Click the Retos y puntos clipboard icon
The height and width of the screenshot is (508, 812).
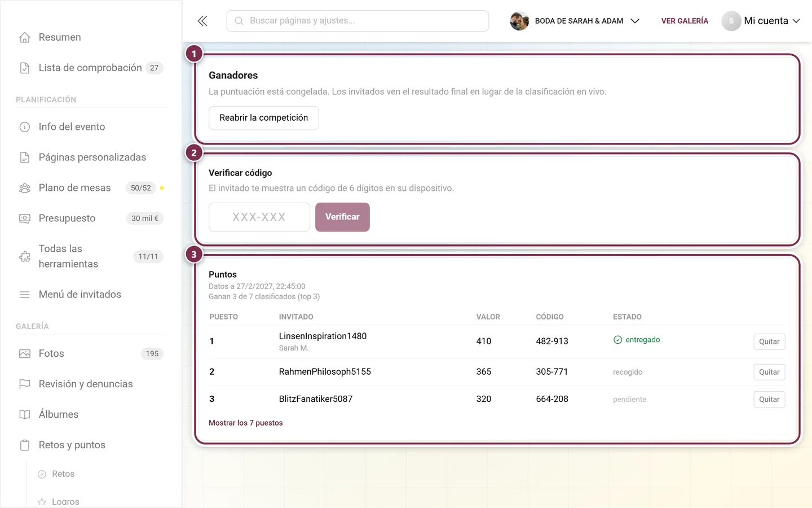(25, 445)
